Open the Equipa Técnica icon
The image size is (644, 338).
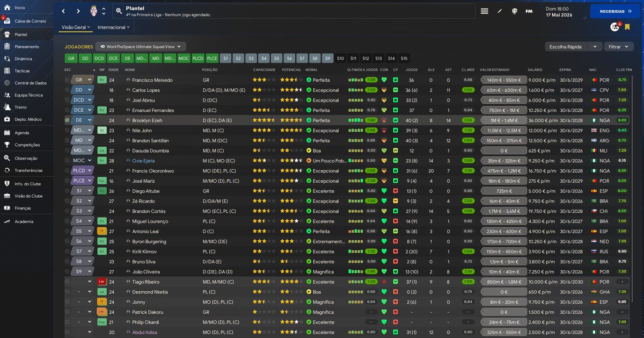(6, 95)
